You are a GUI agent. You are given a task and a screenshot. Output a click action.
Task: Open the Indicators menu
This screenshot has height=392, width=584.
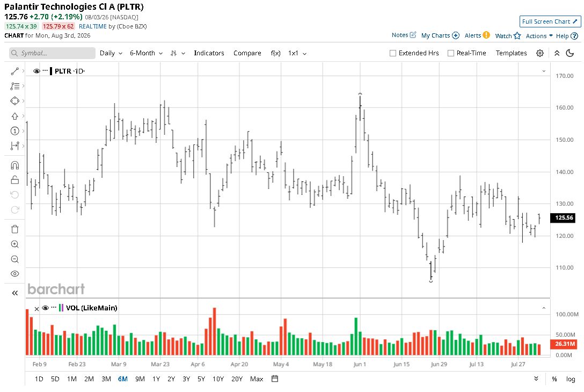(x=209, y=53)
